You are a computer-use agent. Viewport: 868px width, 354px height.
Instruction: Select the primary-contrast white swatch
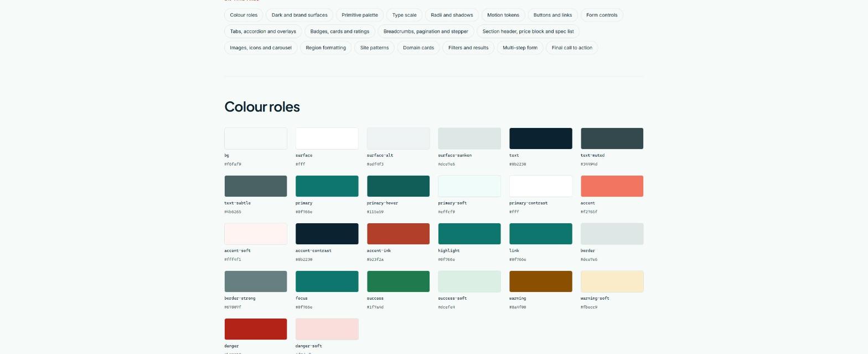coord(541,186)
